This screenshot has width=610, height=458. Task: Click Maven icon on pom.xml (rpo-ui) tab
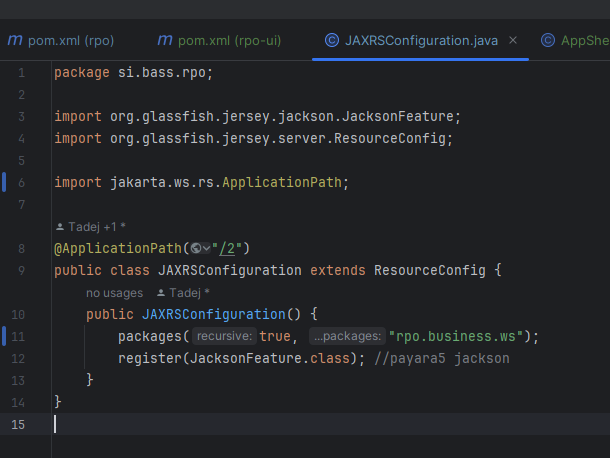point(165,41)
